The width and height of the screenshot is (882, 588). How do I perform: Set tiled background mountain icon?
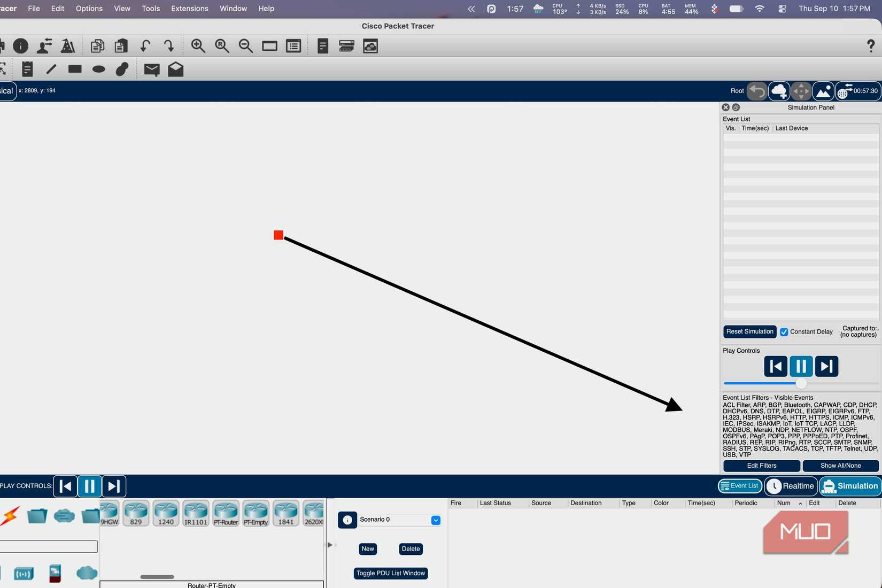click(x=823, y=91)
